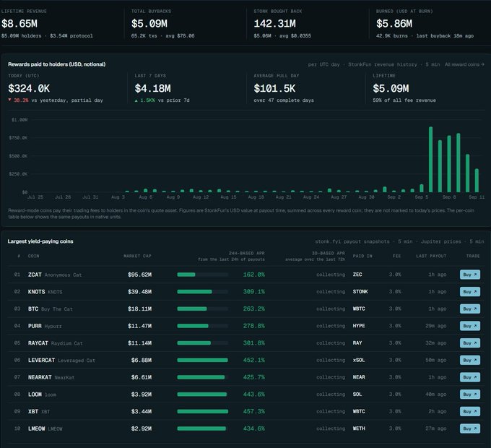Select the LMEOW coin name
The image size is (491, 448).
tap(36, 428)
